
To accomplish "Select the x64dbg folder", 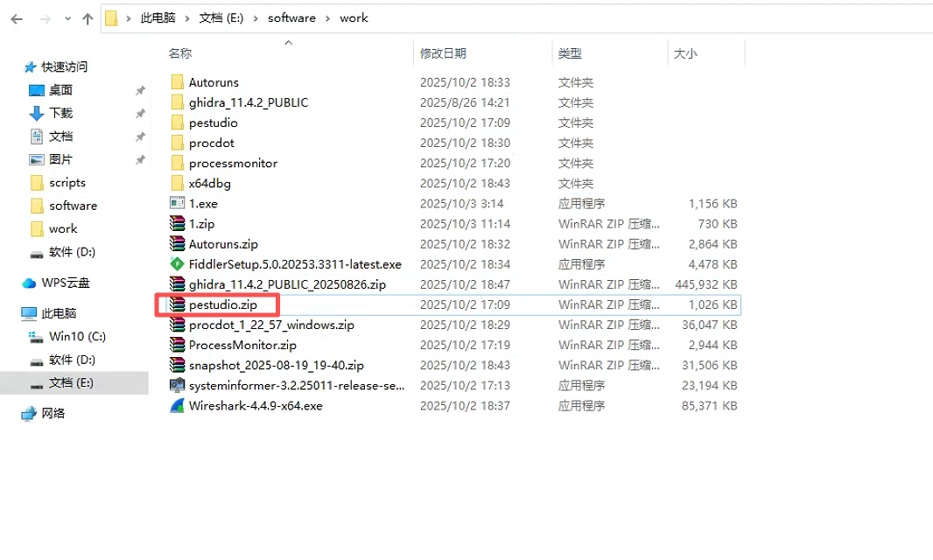I will (209, 183).
